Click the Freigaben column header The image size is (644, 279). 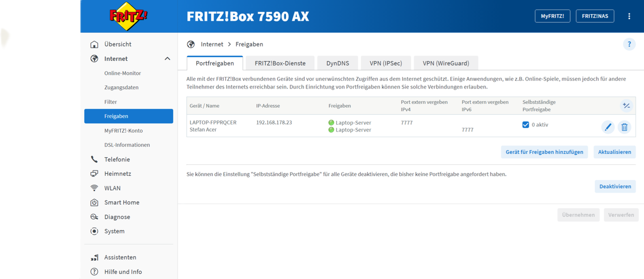(x=340, y=106)
